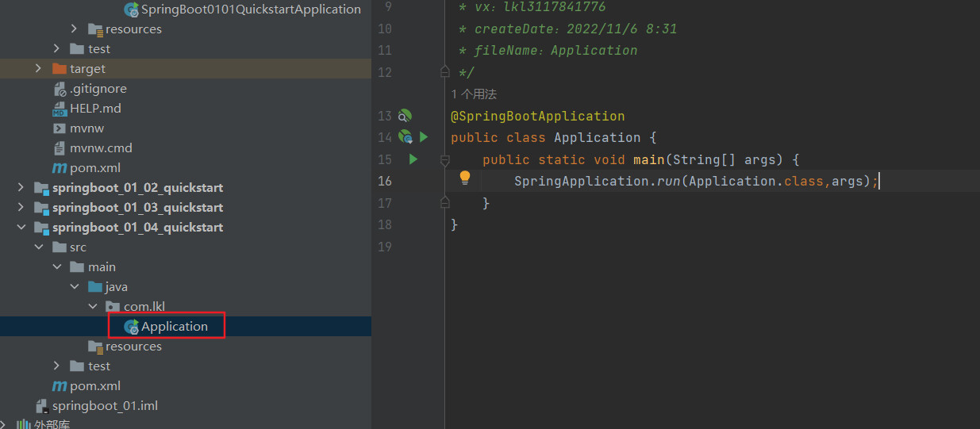Click the blue java source folder icon
The height and width of the screenshot is (429, 980).
tap(95, 286)
